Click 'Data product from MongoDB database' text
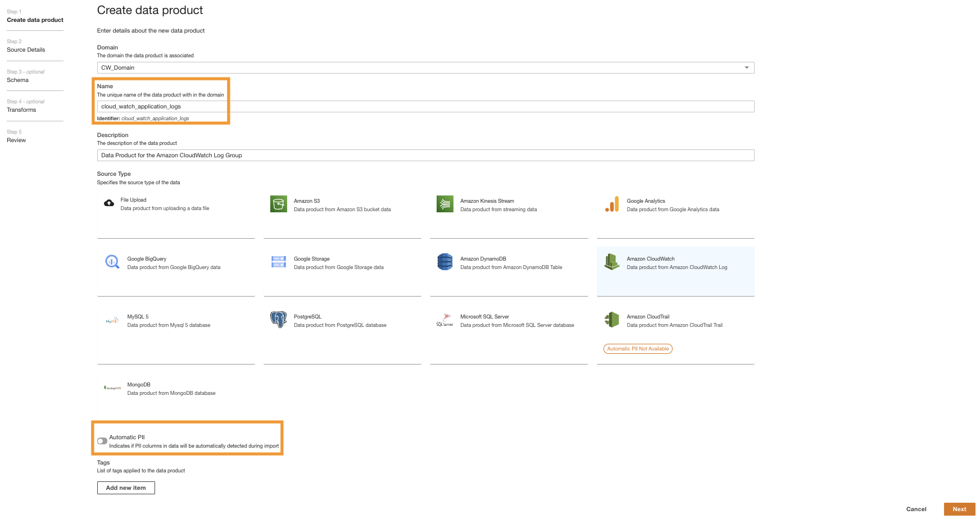Viewport: 980px width, 519px height. 171,393
